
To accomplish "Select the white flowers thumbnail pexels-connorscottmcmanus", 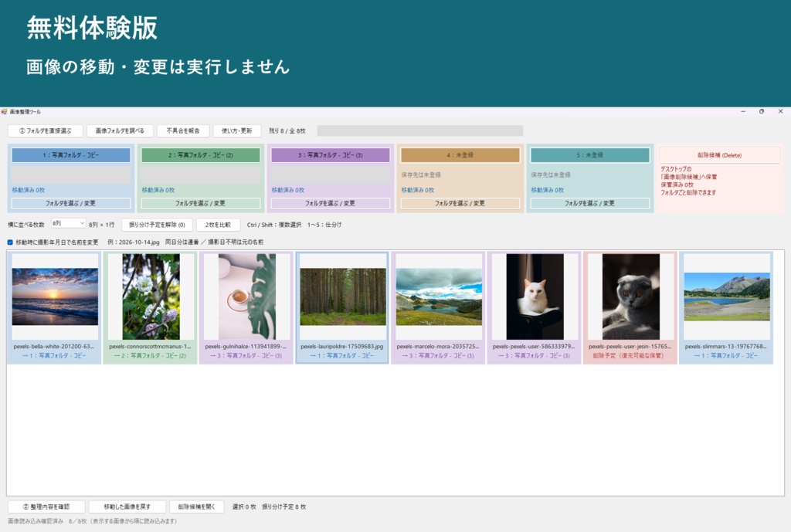I will 151,296.
